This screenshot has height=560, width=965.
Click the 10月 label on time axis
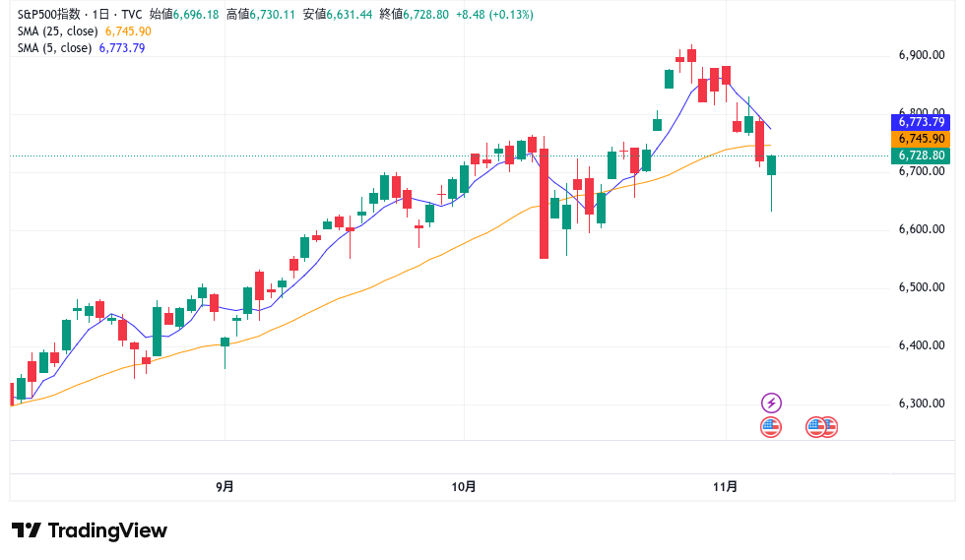[464, 486]
